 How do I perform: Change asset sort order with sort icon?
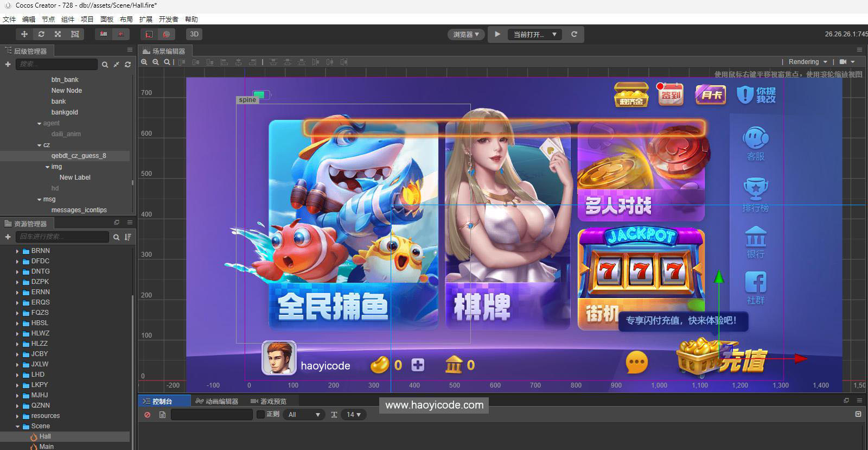coord(128,237)
